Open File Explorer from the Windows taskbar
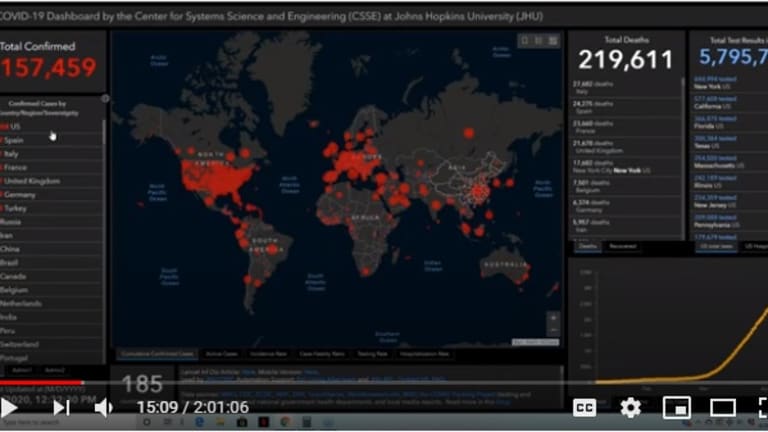The width and height of the screenshot is (768, 432). [220, 422]
